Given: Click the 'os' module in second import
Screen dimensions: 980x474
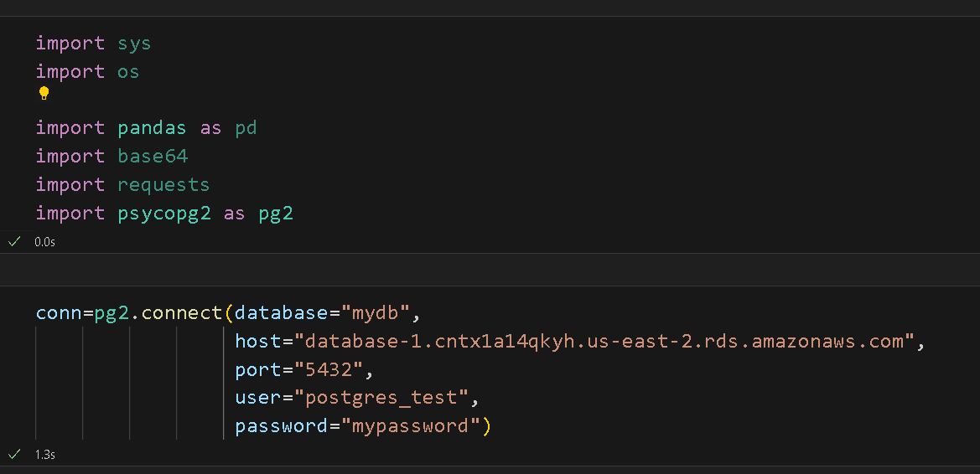Looking at the screenshot, I should (128, 72).
